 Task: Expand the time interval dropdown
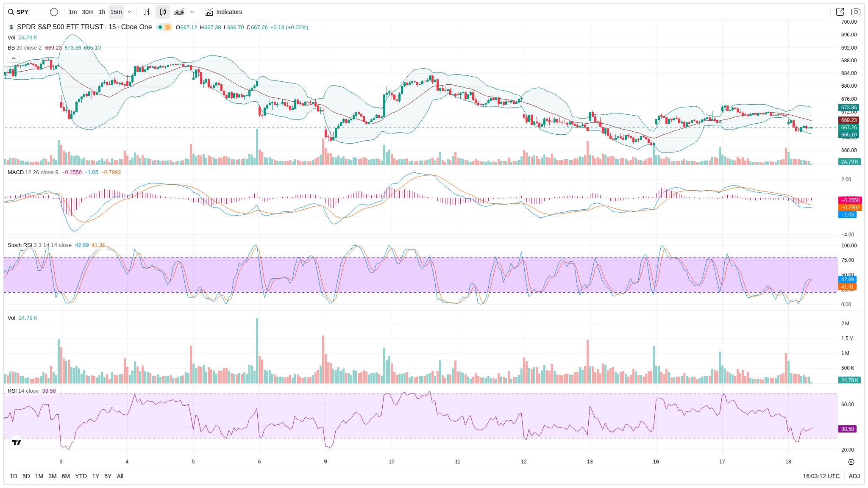tap(130, 12)
